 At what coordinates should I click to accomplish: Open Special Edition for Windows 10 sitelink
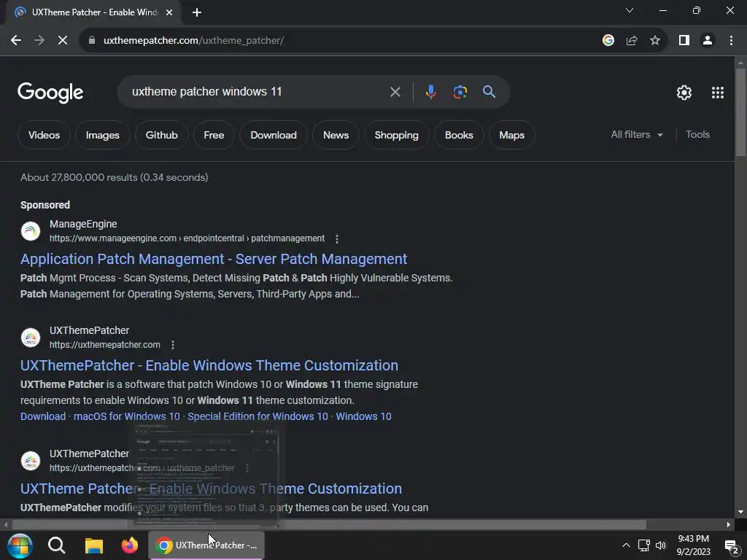pyautogui.click(x=258, y=416)
